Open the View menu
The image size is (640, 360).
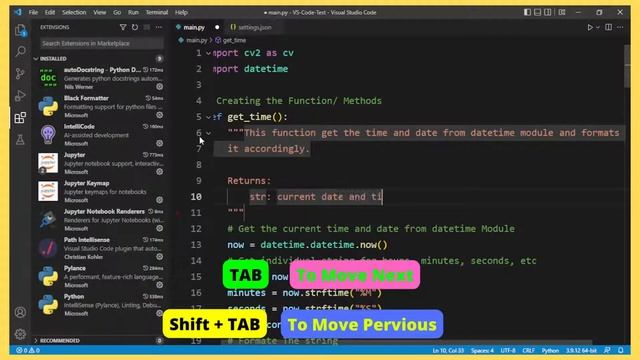(100, 12)
